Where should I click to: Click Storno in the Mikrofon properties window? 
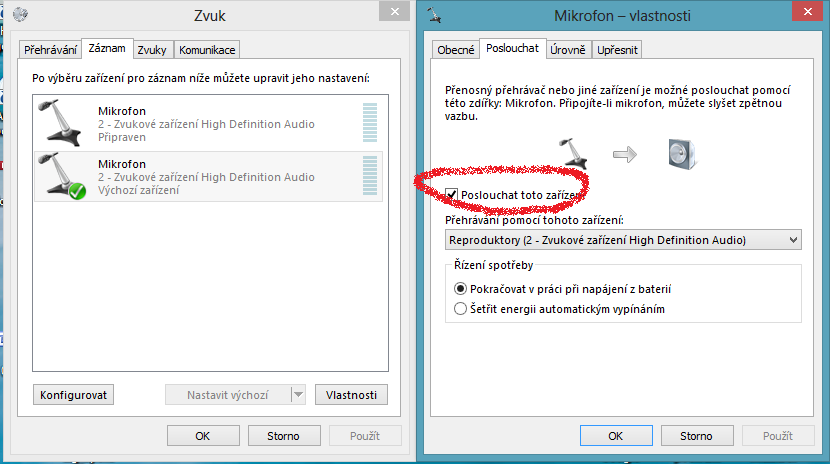pyautogui.click(x=696, y=436)
